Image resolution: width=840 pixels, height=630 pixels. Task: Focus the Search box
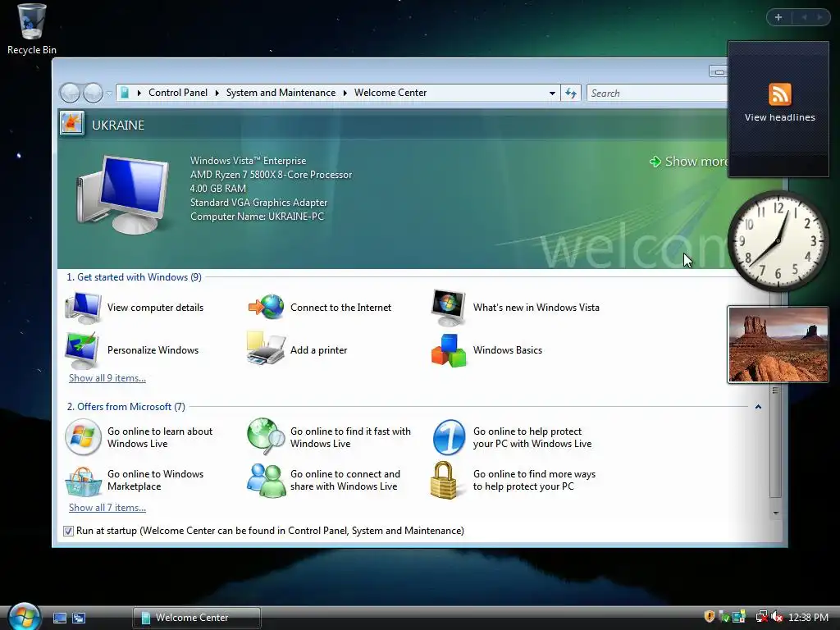[657, 94]
